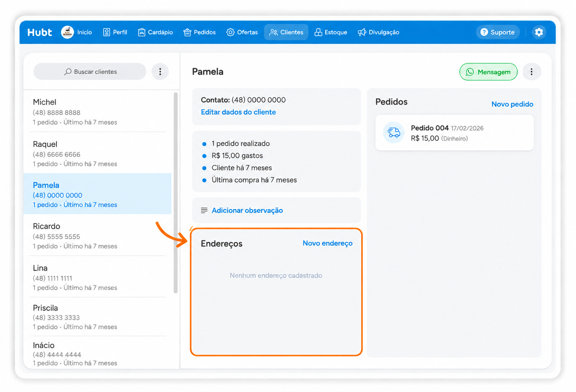576x392 pixels.
Task: Send a WhatsApp Mensagem to Pamela
Action: pyautogui.click(x=488, y=72)
